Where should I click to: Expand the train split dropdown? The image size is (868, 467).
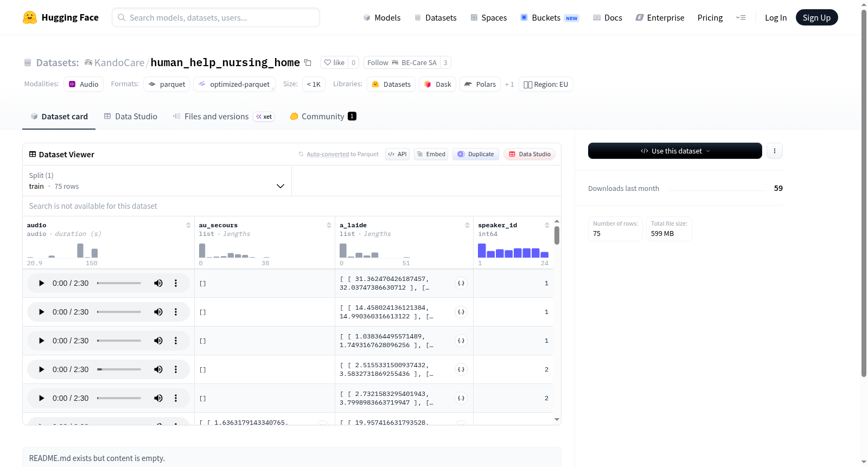pyautogui.click(x=157, y=181)
